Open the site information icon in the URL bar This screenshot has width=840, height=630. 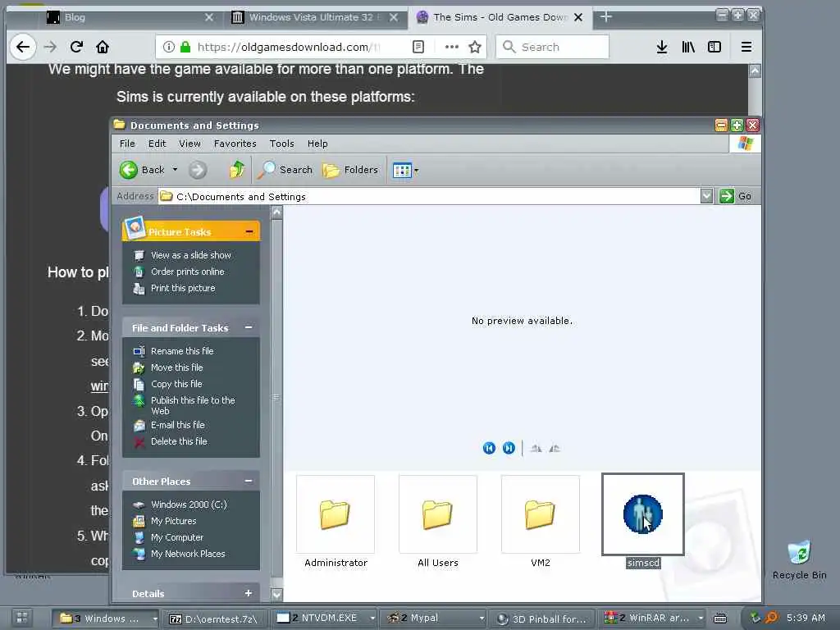168,47
